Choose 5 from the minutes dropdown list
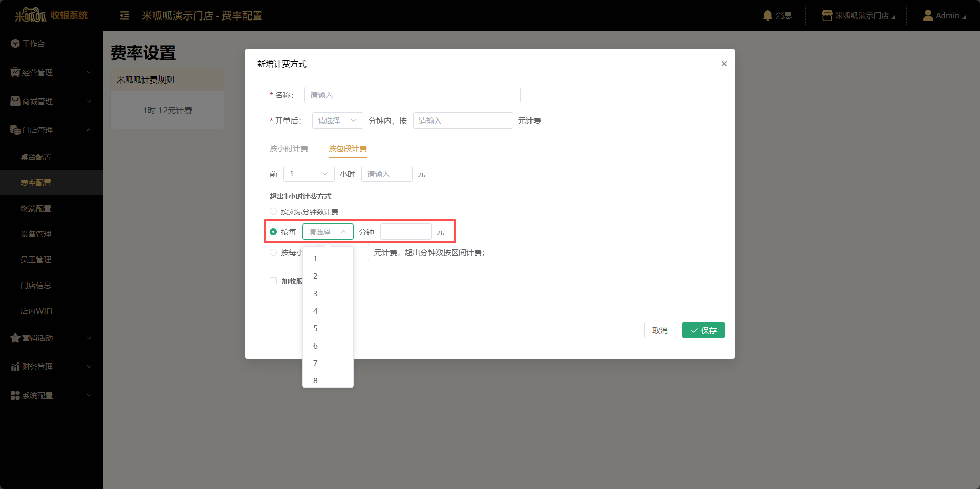Image resolution: width=980 pixels, height=489 pixels. [x=315, y=328]
